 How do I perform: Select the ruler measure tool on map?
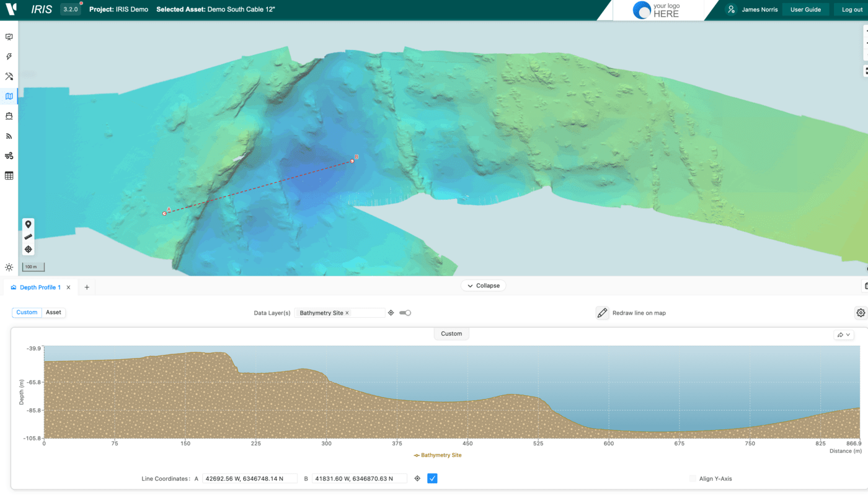click(x=28, y=237)
